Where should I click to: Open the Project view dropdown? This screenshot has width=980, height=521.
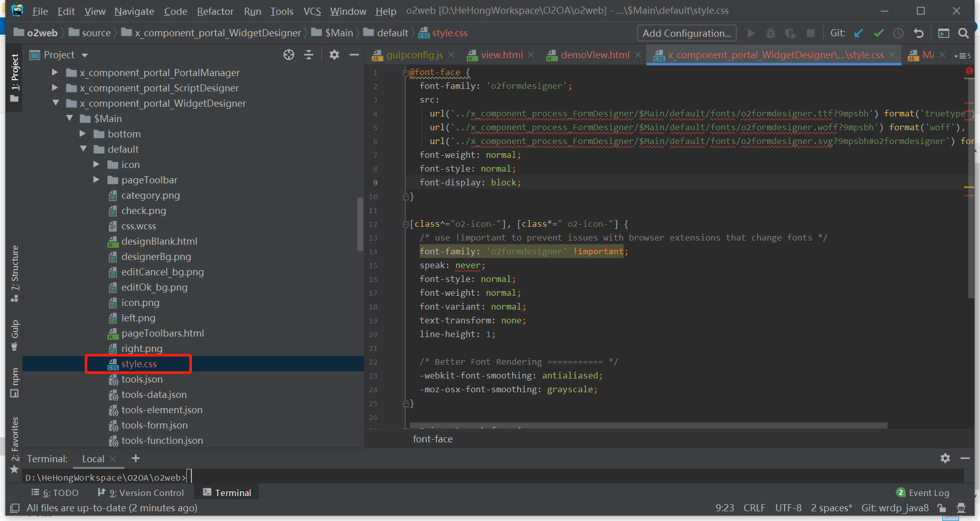85,55
